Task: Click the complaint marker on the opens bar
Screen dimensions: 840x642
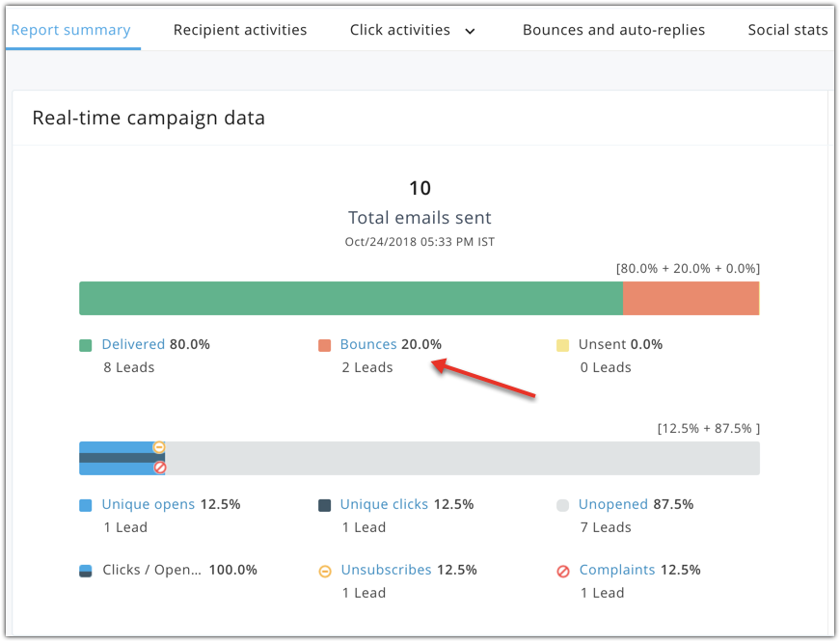Action: pyautogui.click(x=160, y=468)
